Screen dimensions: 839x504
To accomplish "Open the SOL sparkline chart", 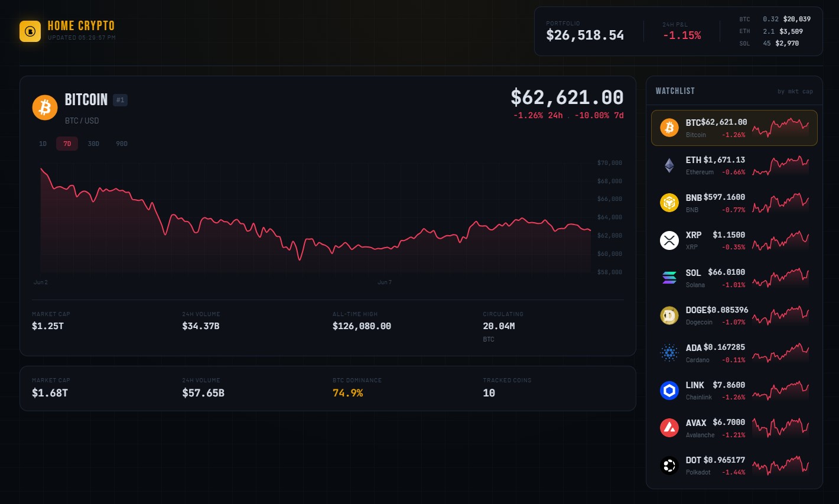I will pyautogui.click(x=781, y=278).
